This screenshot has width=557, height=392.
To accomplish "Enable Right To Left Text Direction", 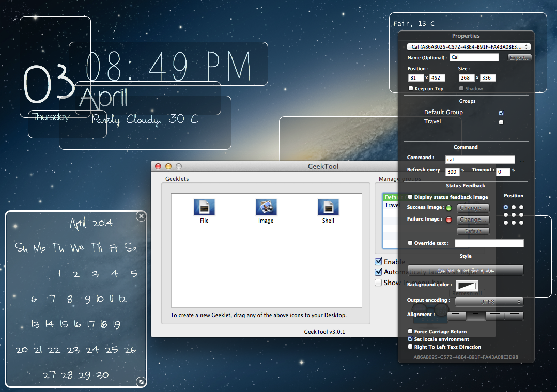I will point(410,347).
